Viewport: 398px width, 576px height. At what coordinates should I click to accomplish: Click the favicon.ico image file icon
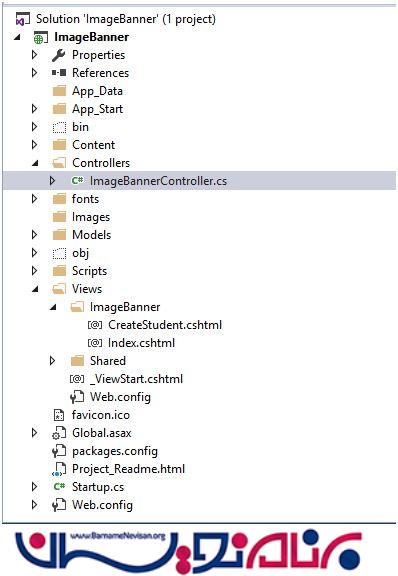(59, 415)
